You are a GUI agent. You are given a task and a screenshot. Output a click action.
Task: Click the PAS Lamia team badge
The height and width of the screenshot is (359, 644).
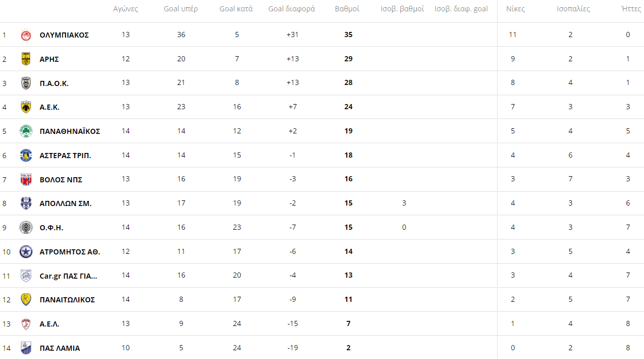pos(26,348)
